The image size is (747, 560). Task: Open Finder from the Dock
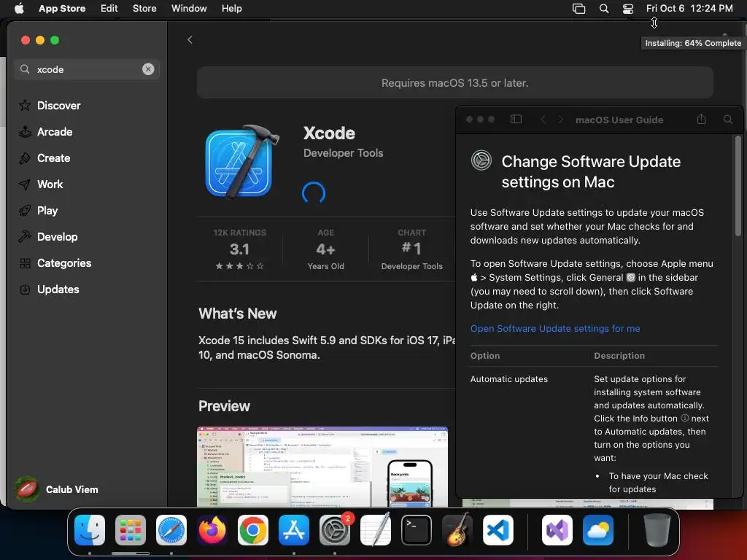point(90,530)
